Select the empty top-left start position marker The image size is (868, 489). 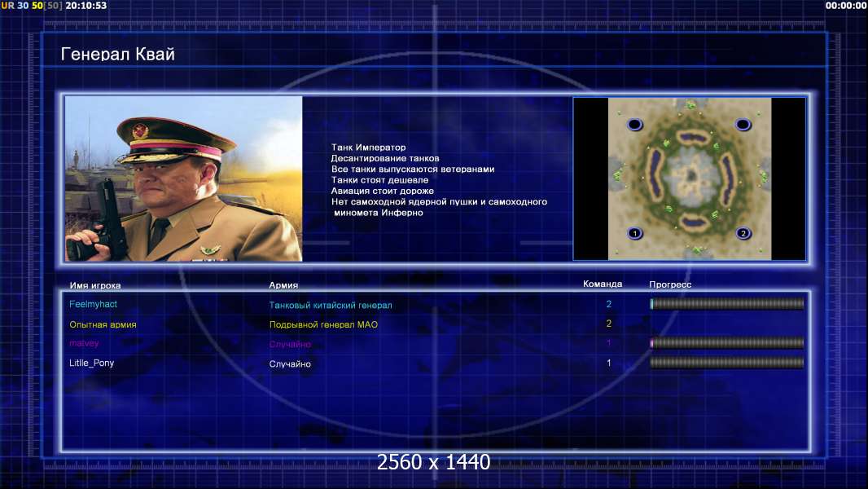pyautogui.click(x=635, y=124)
